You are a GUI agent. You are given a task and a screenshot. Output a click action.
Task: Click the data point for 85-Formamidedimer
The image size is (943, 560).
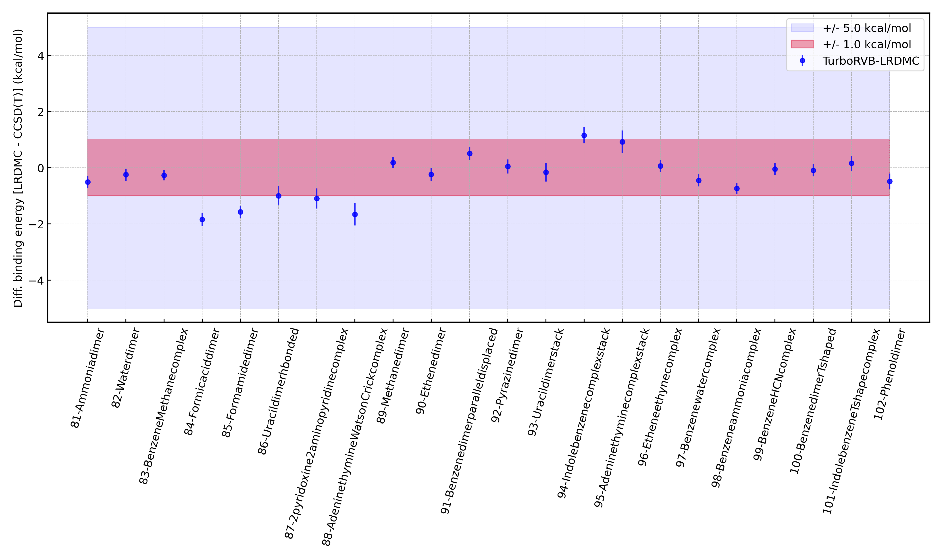[240, 212]
